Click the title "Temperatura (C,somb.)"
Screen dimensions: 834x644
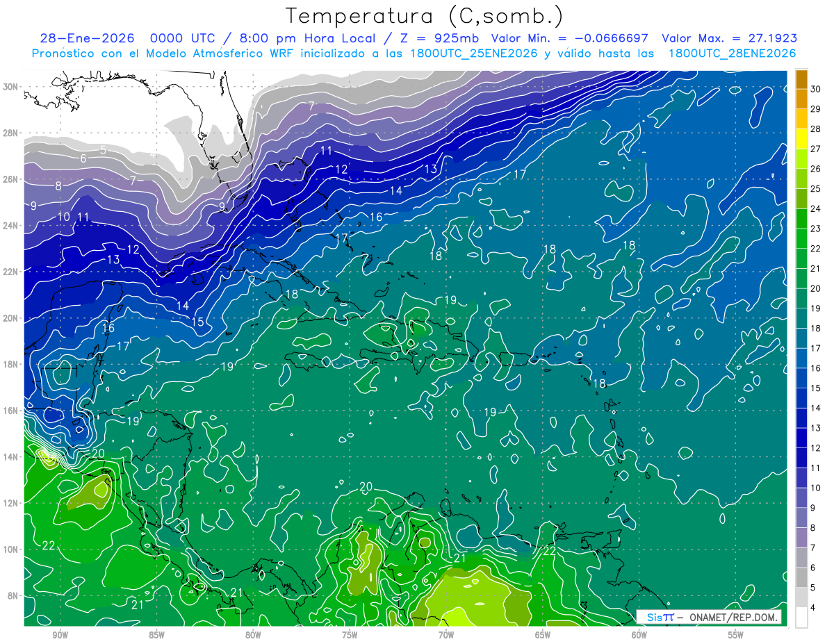click(x=425, y=17)
